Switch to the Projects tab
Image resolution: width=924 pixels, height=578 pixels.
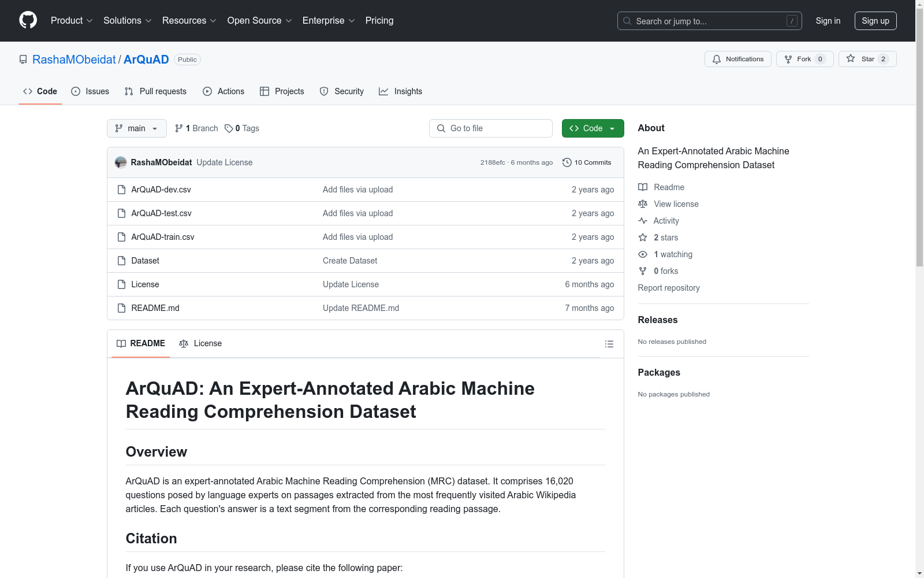pyautogui.click(x=282, y=91)
